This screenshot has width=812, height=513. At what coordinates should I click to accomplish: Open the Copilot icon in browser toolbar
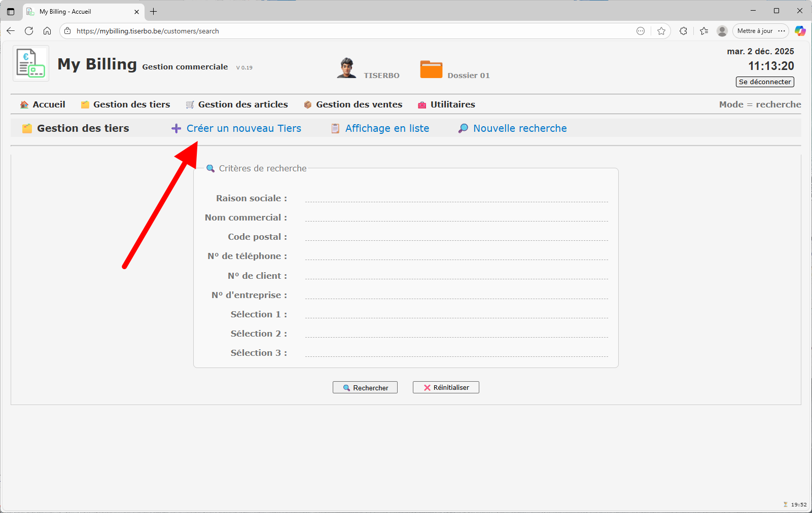[800, 31]
